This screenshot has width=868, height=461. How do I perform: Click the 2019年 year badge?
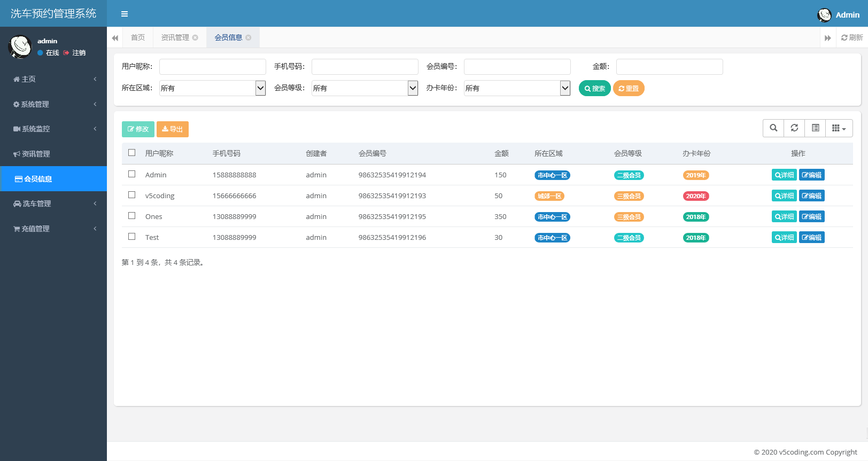696,175
